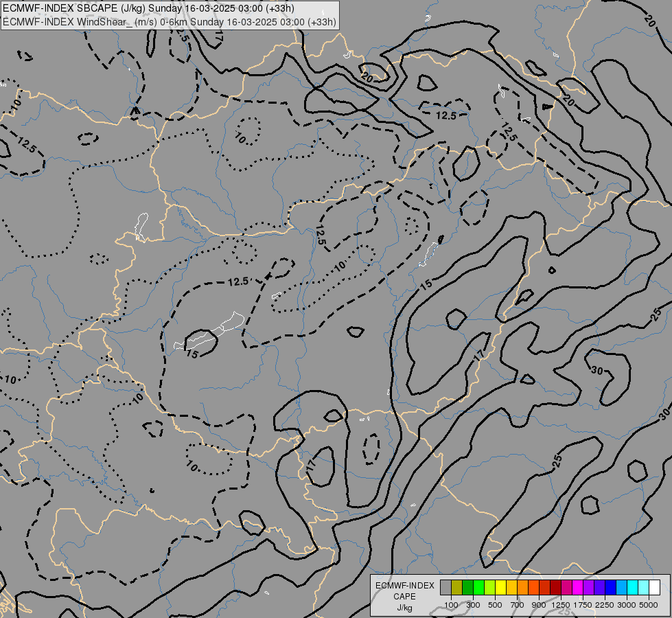This screenshot has height=618, width=672.
Task: Click the pale cyan swatch left of the 5000 tick
Action: (x=644, y=588)
